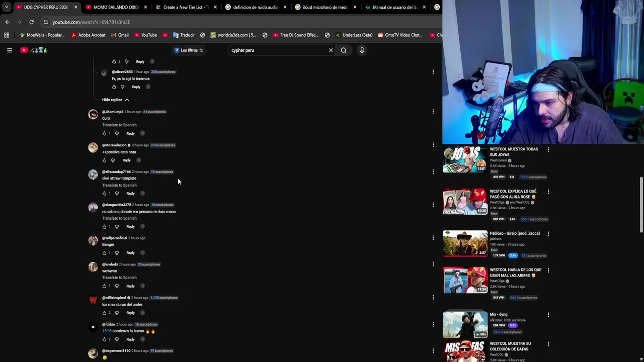Click the 15:38 timestamp in @fckbio comment
Screen dimensions: 644x362
point(107,331)
